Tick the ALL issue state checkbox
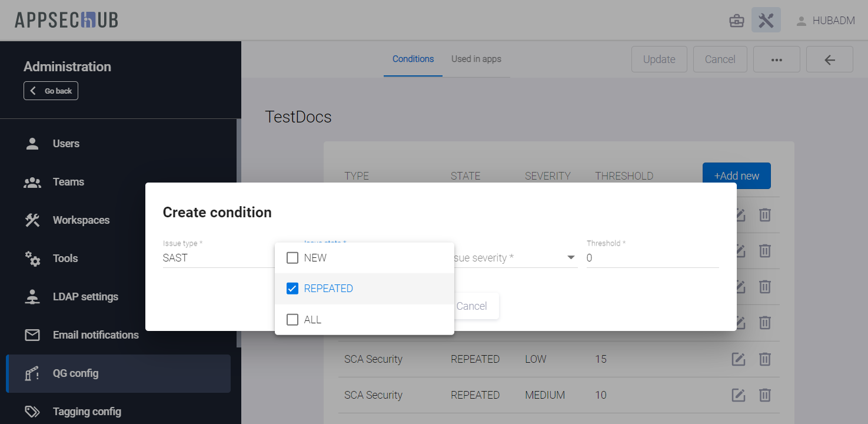This screenshot has height=424, width=868. tap(292, 320)
